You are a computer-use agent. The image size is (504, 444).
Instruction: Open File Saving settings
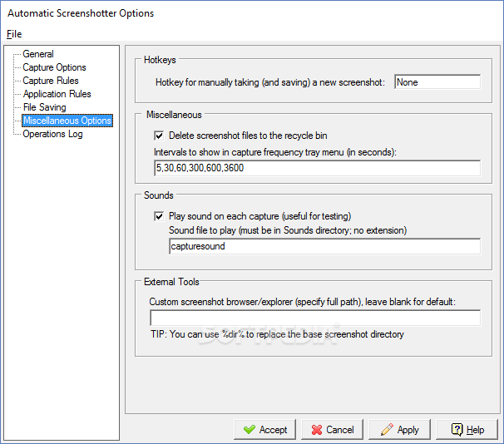(x=44, y=107)
